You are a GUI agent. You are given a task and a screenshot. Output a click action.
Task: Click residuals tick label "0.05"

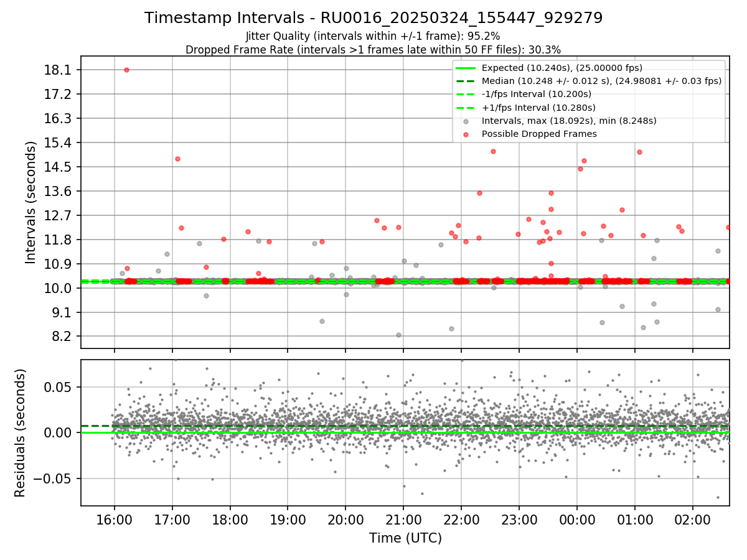pos(57,387)
